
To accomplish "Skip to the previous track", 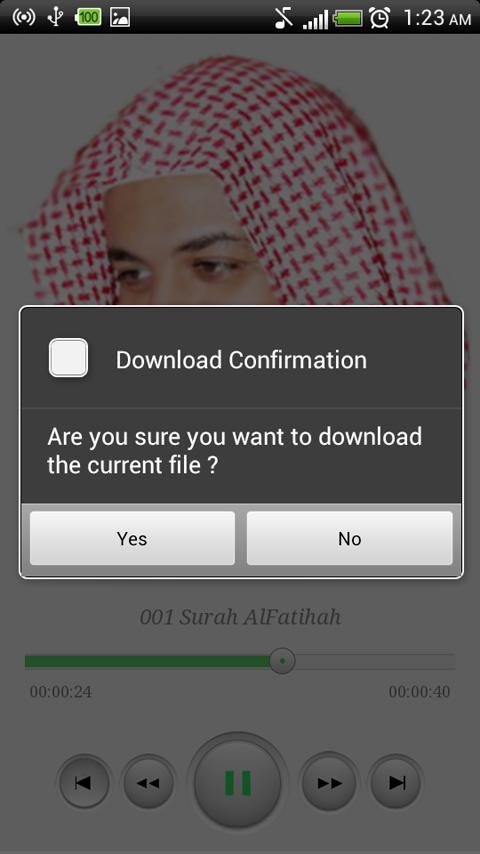I will point(83,783).
